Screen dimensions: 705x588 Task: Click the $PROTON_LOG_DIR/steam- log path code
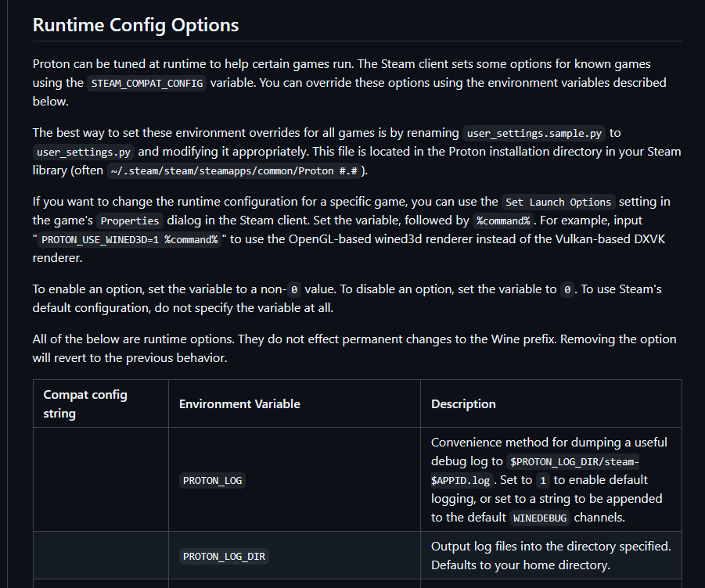pos(574,461)
